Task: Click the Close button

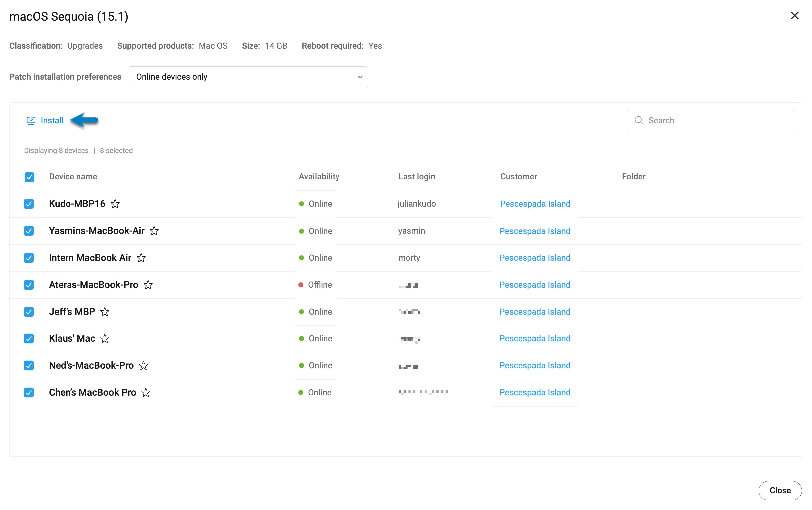Action: (780, 490)
